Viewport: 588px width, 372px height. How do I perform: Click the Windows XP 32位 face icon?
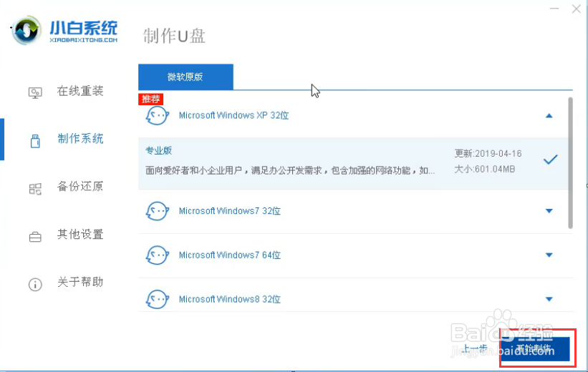(x=157, y=115)
